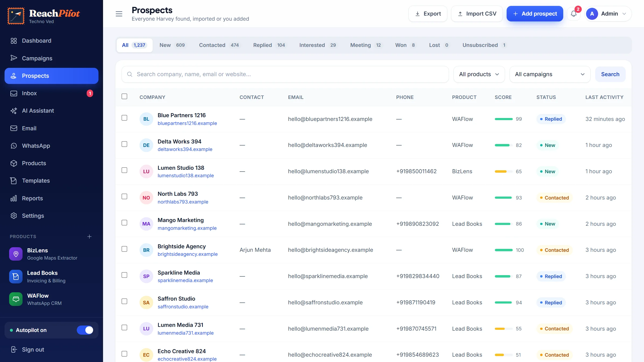The image size is (644, 362).
Task: Open the WhatsApp chat icon
Action: [x=14, y=146]
